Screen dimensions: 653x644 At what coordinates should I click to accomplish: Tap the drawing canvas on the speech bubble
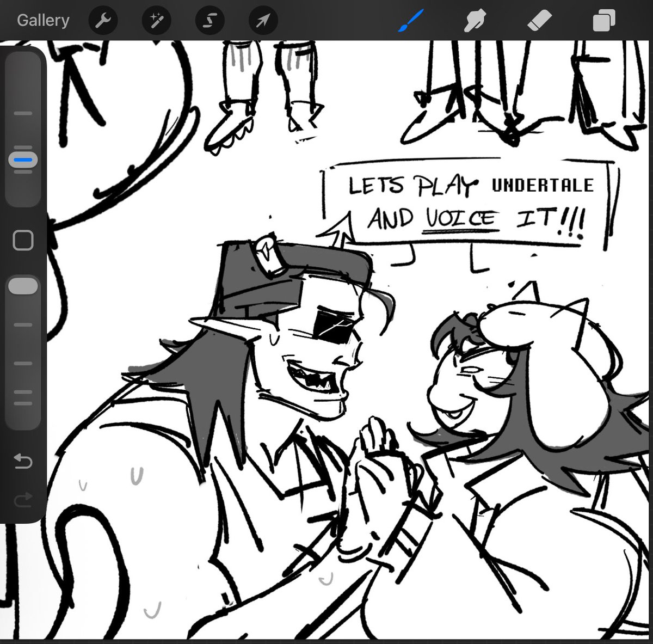(x=470, y=205)
